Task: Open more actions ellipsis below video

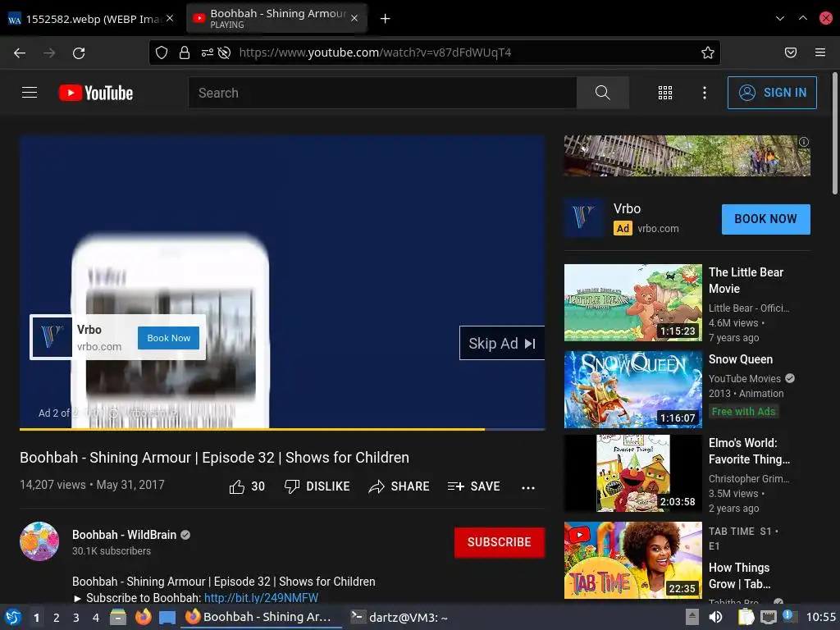Action: [528, 487]
